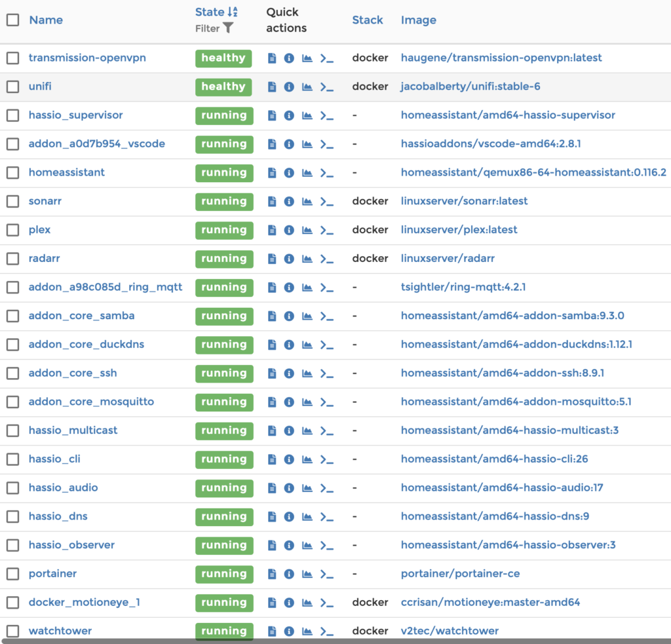The width and height of the screenshot is (671, 644).
Task: Open logs icon for addon_core_mosquitto
Action: (x=272, y=402)
